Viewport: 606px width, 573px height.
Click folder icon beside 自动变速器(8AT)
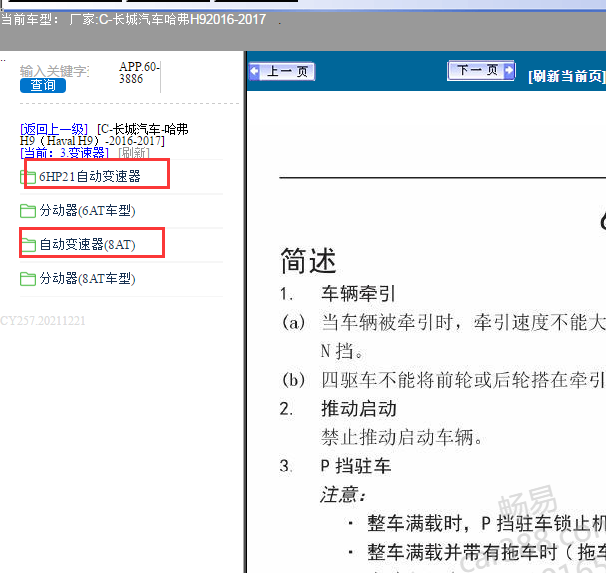pyautogui.click(x=28, y=245)
